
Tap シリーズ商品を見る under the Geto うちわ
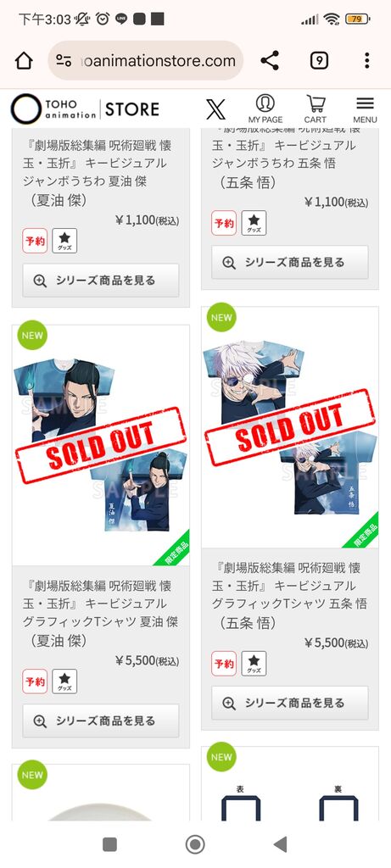tap(101, 280)
